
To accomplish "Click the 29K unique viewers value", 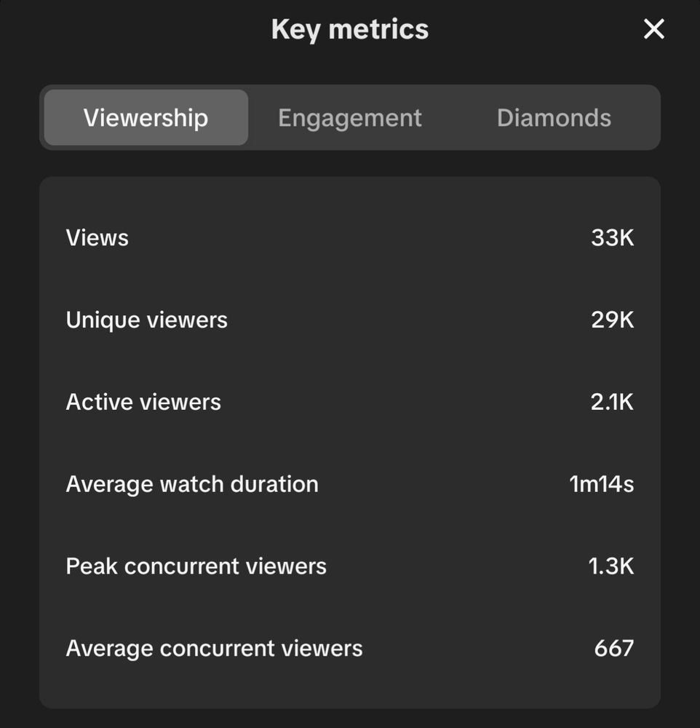I will [x=612, y=320].
